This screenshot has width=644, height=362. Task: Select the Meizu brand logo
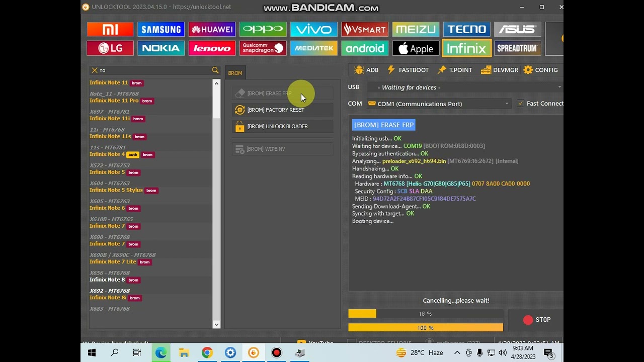click(x=416, y=29)
